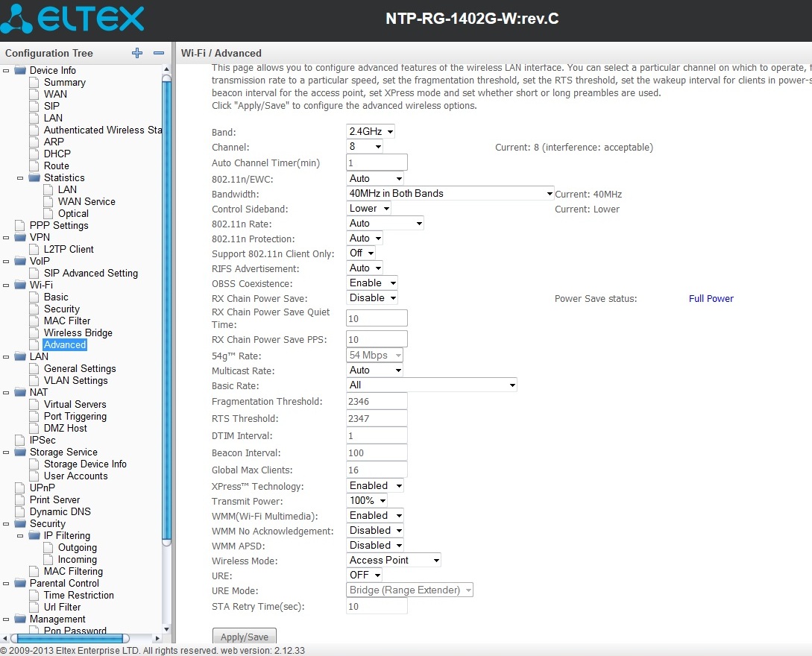
Task: Open Dynamic DNS page
Action: point(60,511)
